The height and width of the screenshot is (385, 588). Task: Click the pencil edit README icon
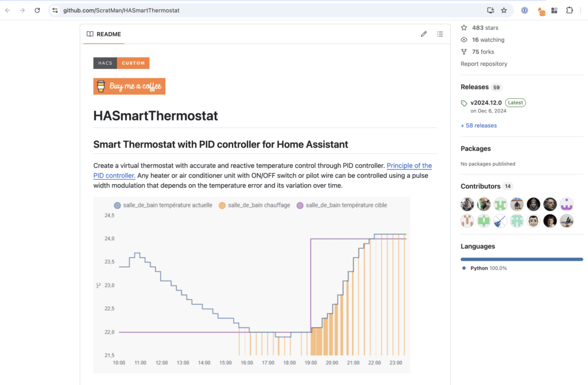pyautogui.click(x=424, y=34)
